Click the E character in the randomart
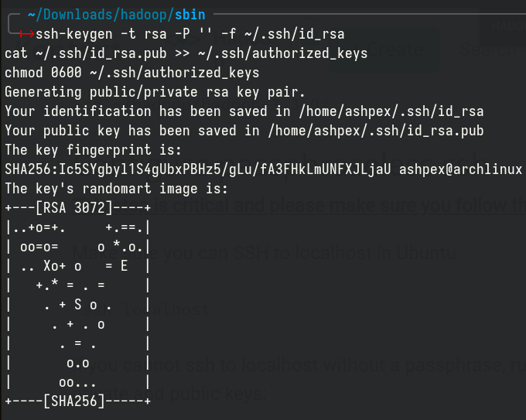Screen dimensions: 526x420 pos(124,265)
